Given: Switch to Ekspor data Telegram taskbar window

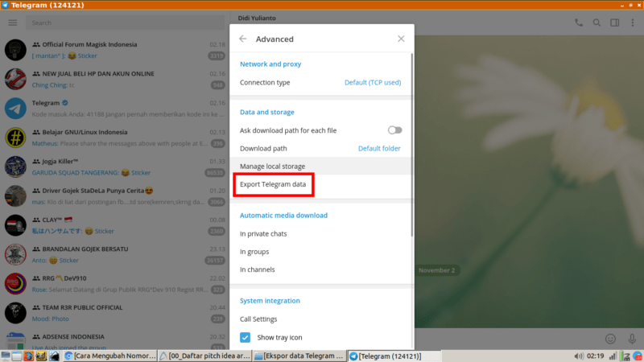Looking at the screenshot, I should [x=299, y=356].
